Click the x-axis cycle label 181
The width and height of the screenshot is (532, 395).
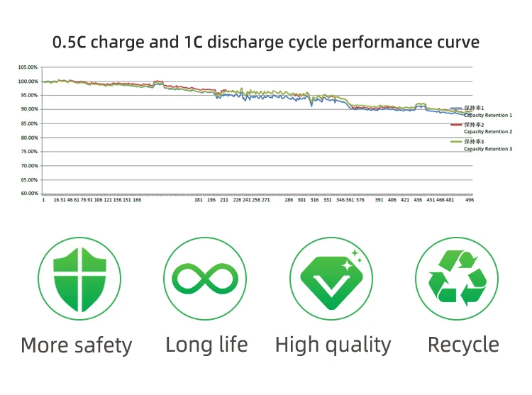tap(198, 200)
